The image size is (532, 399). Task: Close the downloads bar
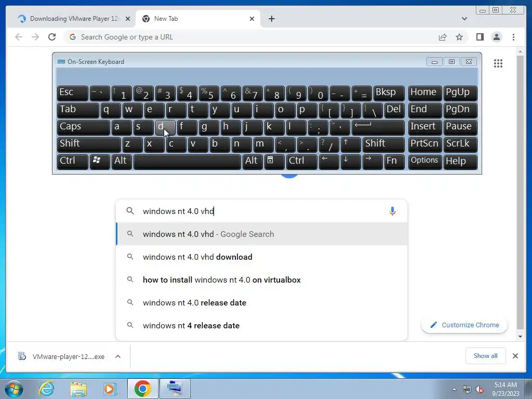[515, 355]
